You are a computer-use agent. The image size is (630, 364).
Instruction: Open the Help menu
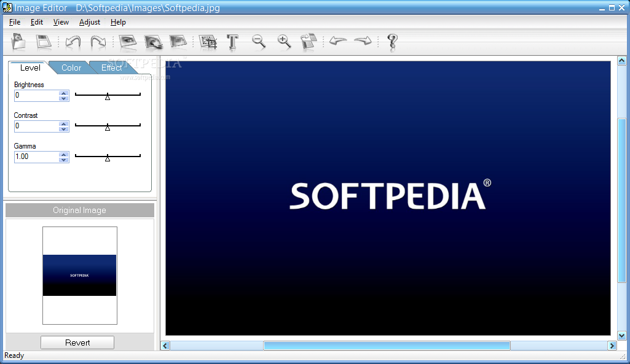(118, 22)
